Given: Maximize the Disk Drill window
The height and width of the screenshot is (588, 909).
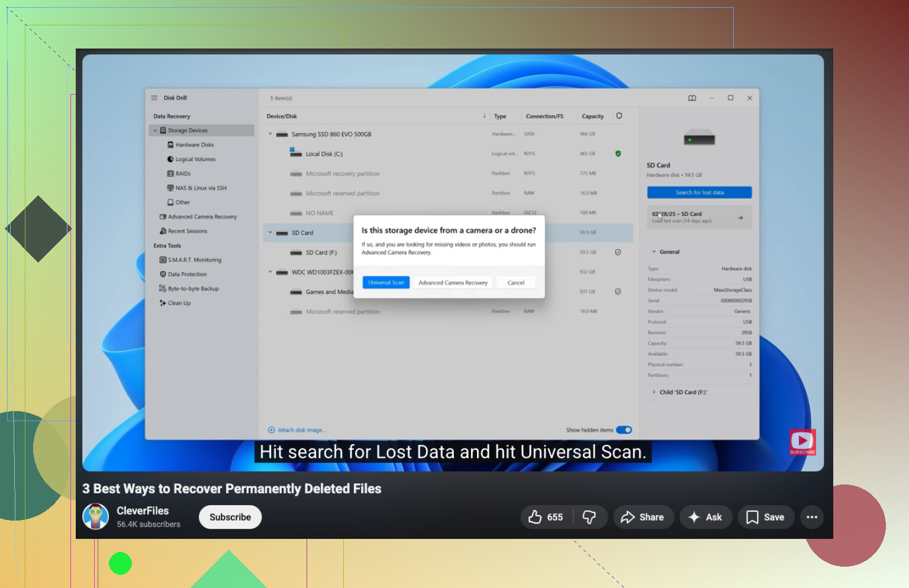Looking at the screenshot, I should tap(731, 98).
